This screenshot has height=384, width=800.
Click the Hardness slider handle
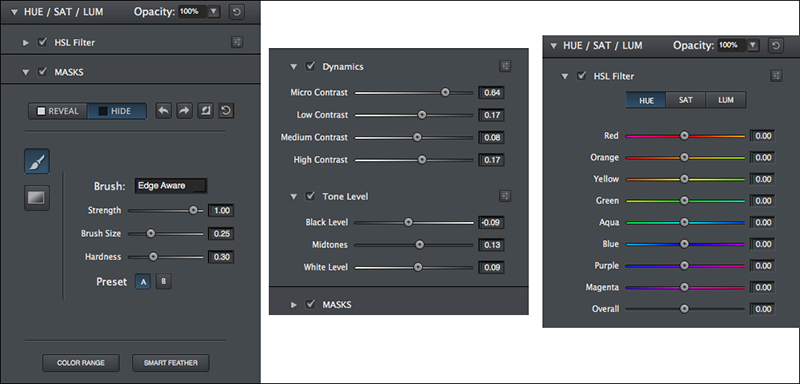[x=153, y=257]
